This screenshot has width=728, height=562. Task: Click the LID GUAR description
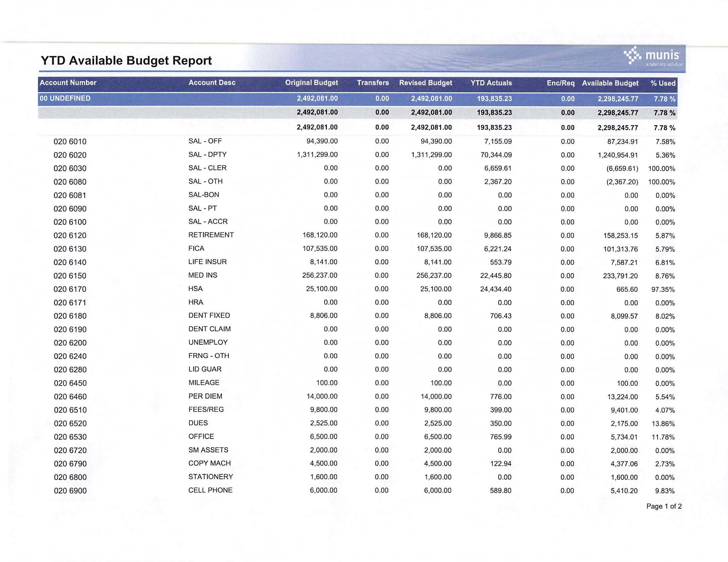[205, 369]
